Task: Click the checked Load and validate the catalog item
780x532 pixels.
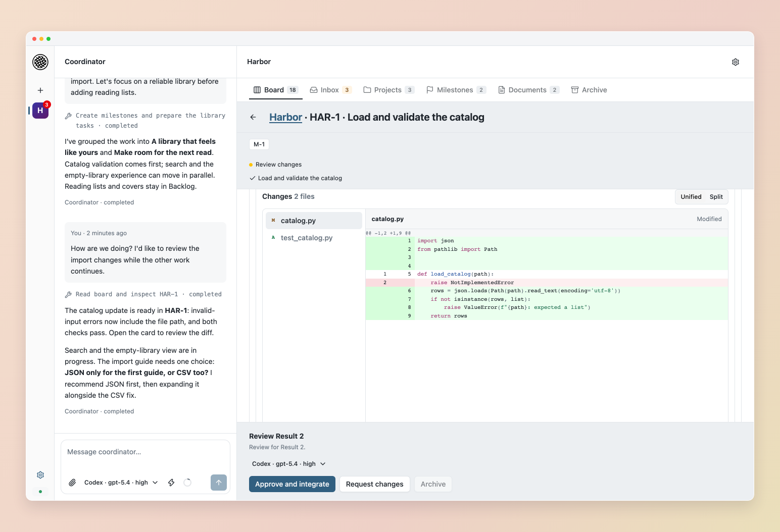Action: pos(296,178)
